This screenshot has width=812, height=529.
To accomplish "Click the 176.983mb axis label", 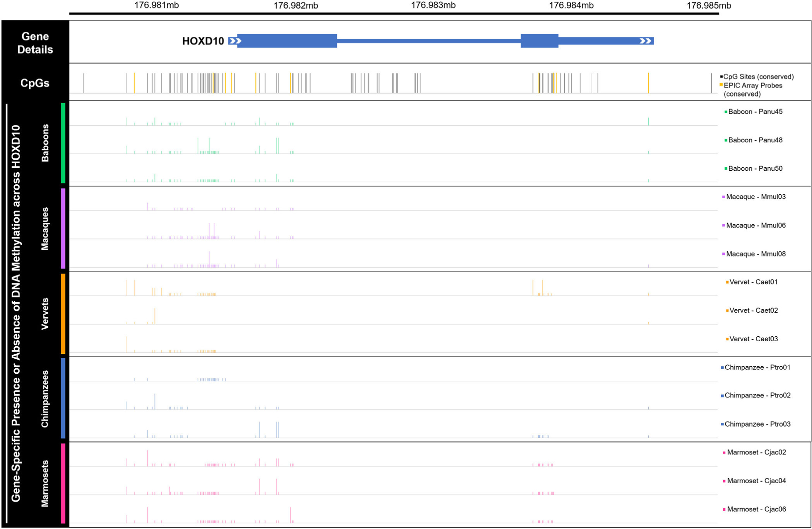I will (x=433, y=5).
